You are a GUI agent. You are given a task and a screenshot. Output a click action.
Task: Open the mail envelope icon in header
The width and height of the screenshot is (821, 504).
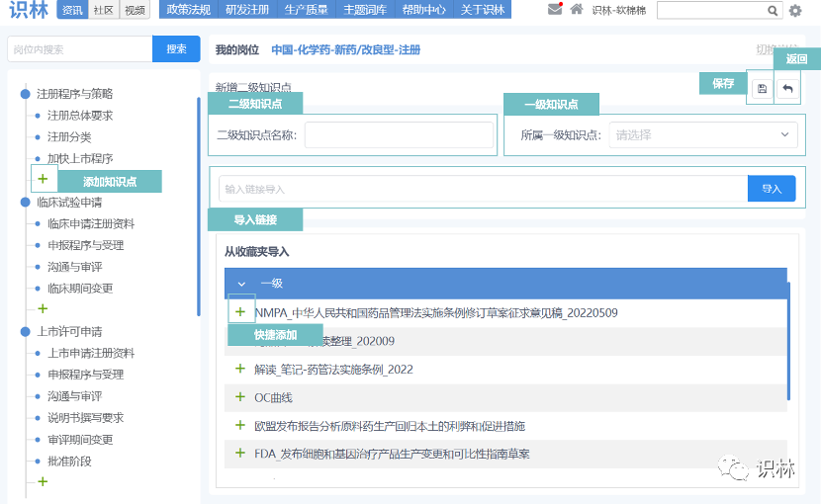[x=554, y=10]
